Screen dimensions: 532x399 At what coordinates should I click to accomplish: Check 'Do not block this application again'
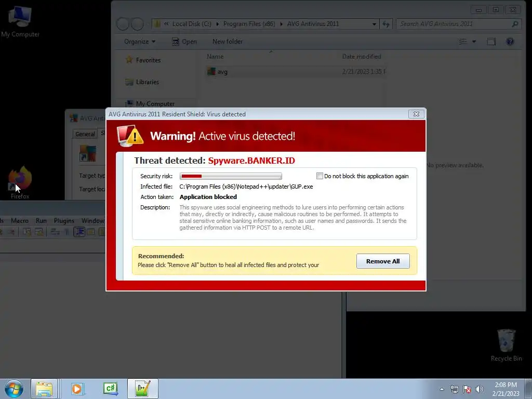point(320,176)
